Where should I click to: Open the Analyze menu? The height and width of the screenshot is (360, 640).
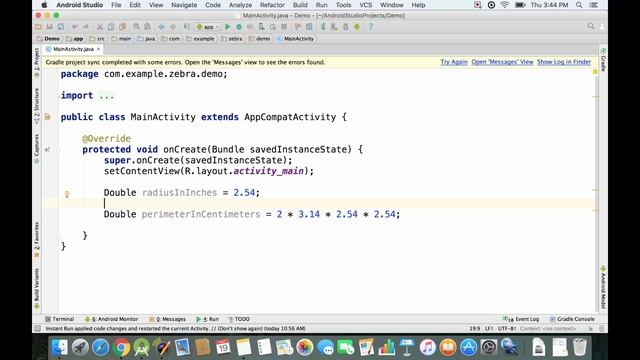pos(240,5)
